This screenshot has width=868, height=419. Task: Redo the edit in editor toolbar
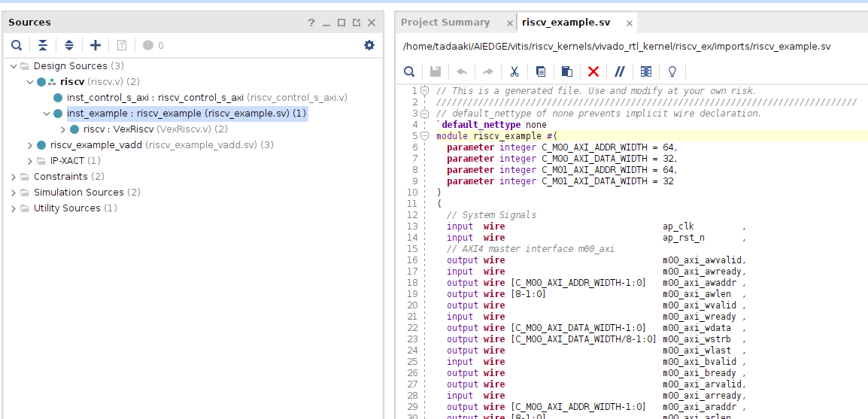[487, 71]
